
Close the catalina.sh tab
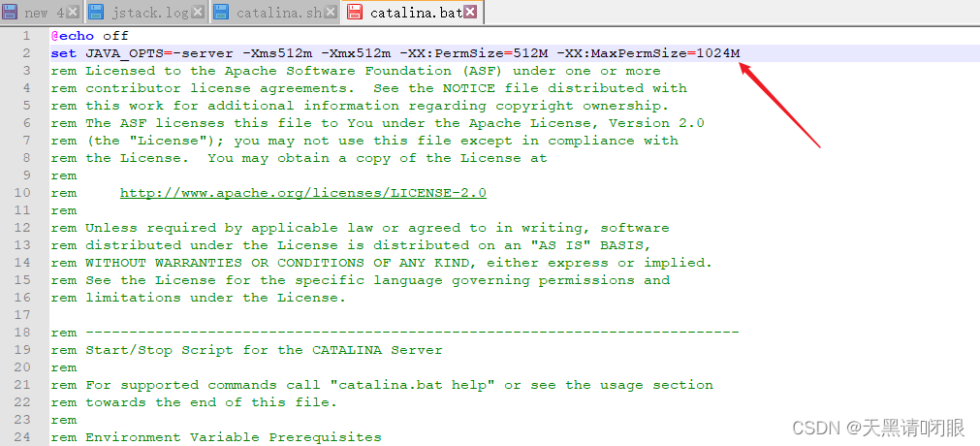coord(331,12)
